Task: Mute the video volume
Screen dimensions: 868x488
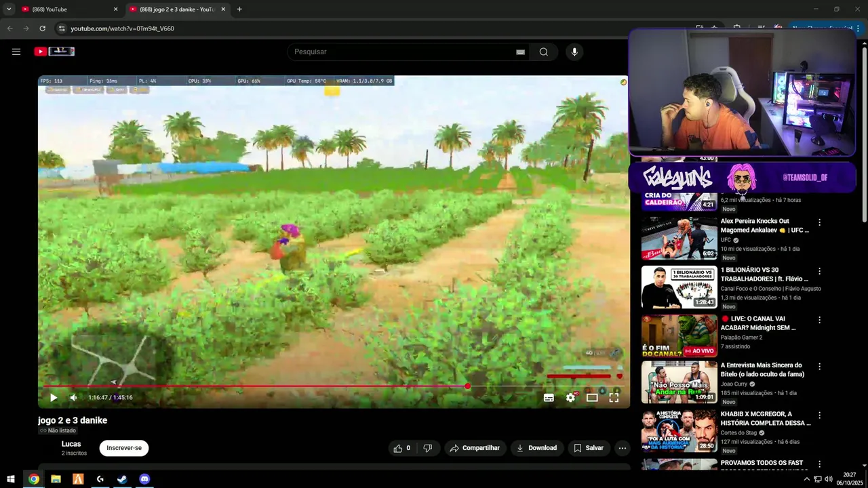Action: (x=73, y=398)
